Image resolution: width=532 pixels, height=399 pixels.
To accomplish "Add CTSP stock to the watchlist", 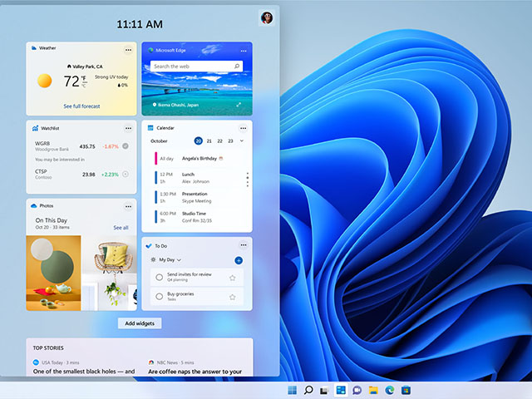I will pyautogui.click(x=126, y=175).
